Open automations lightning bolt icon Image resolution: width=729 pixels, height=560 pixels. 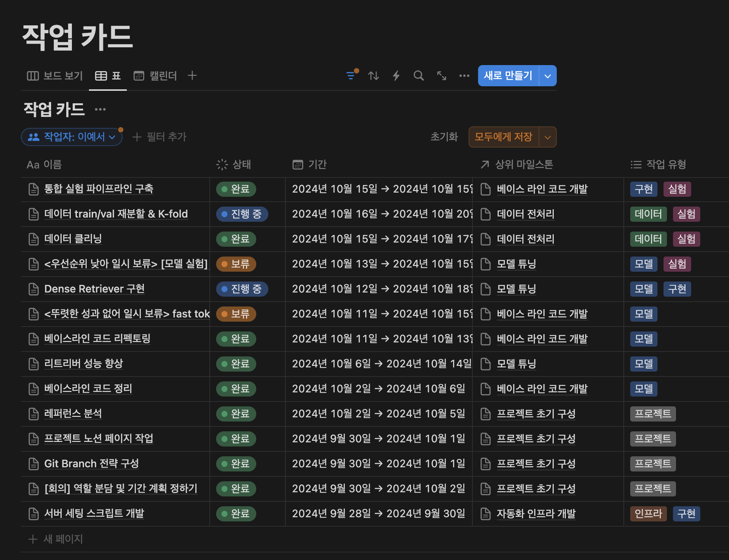[396, 76]
